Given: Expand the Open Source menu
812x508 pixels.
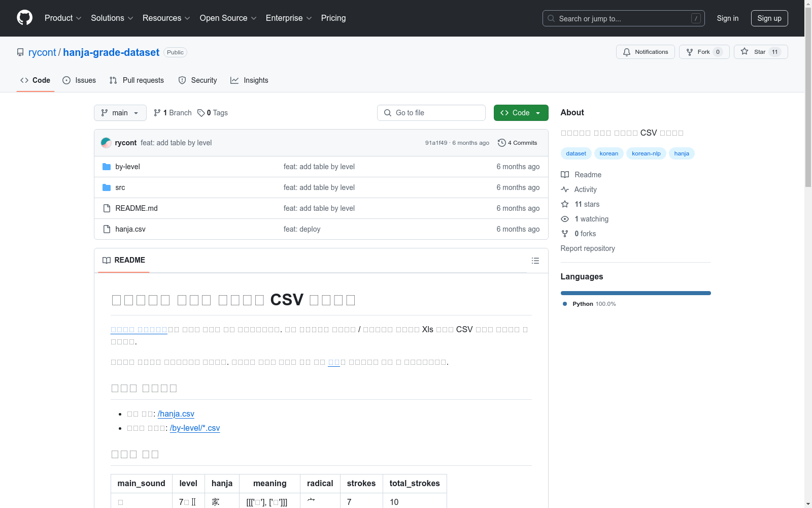Looking at the screenshot, I should tap(228, 18).
